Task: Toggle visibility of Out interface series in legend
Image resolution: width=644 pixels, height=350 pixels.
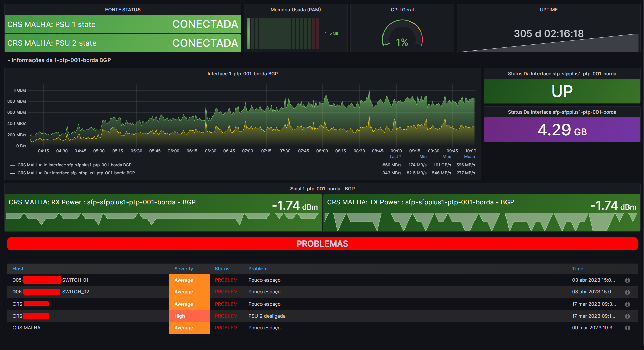Action: [76, 173]
